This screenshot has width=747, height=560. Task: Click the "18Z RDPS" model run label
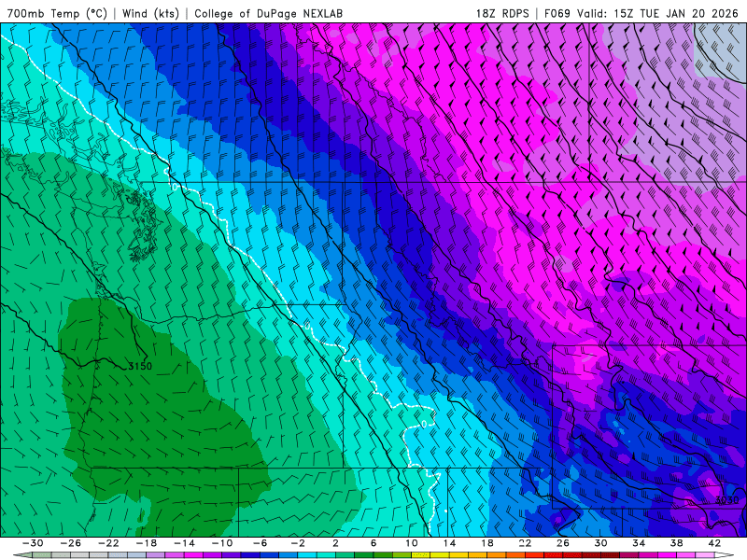502,13
